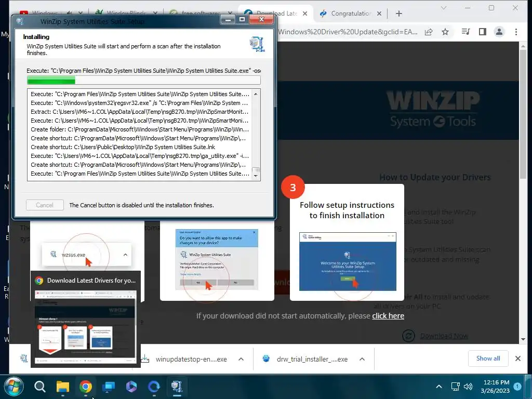Open Chrome's three-dot menu
532x399 pixels.
tap(516, 32)
